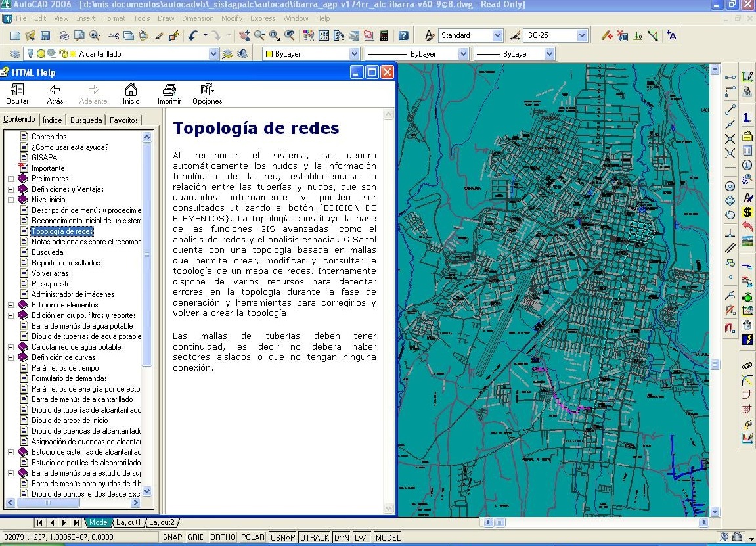Click the Inicio home icon
Image resolution: width=756 pixels, height=546 pixels.
131,94
